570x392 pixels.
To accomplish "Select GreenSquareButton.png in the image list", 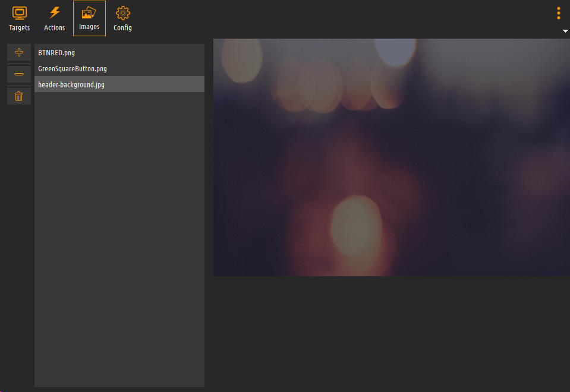I will (x=119, y=68).
